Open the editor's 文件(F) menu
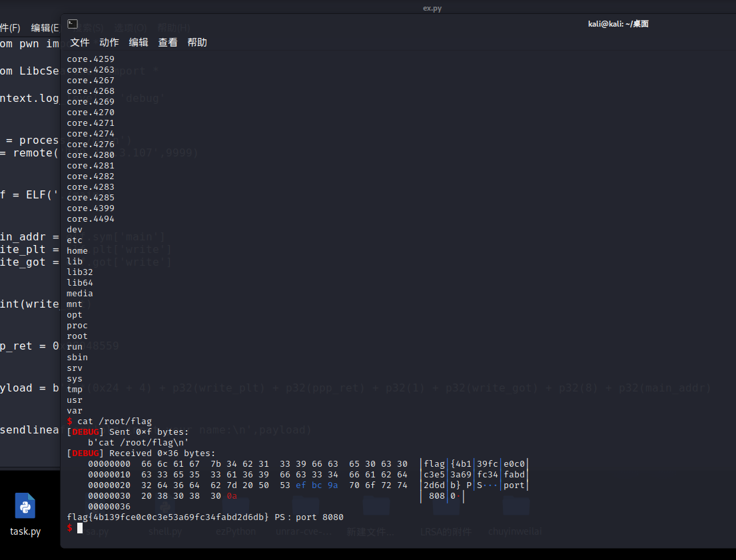The image size is (736, 560). [9, 28]
